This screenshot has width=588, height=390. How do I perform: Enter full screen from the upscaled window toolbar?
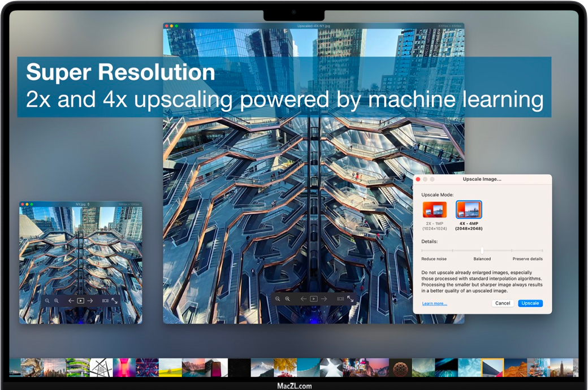(350, 299)
